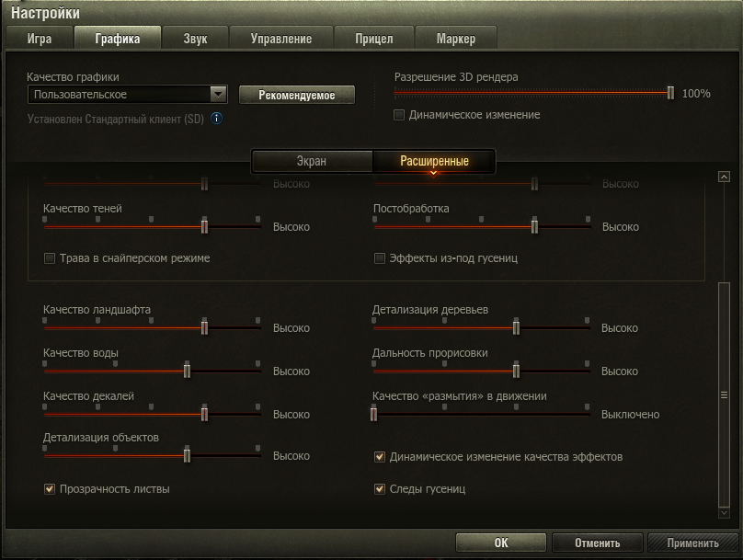The height and width of the screenshot is (560, 743).
Task: Click the vertical scrollbar thumb
Action: pyautogui.click(x=724, y=395)
